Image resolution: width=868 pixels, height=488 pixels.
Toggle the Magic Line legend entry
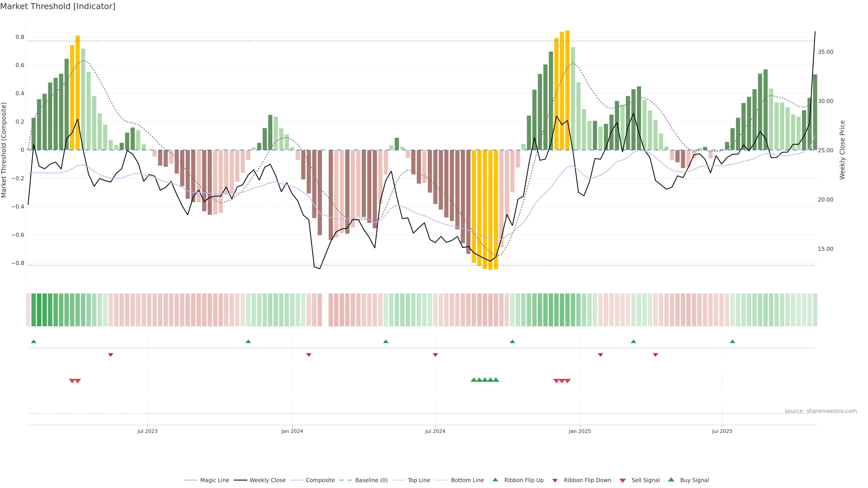click(x=214, y=480)
